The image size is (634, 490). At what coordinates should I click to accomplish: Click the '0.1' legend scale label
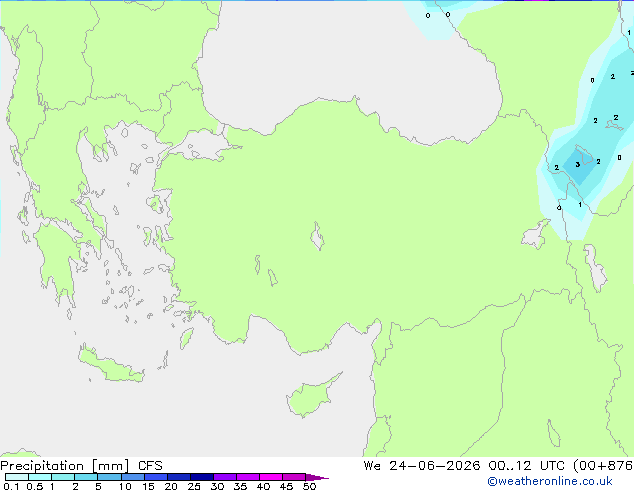(11, 486)
